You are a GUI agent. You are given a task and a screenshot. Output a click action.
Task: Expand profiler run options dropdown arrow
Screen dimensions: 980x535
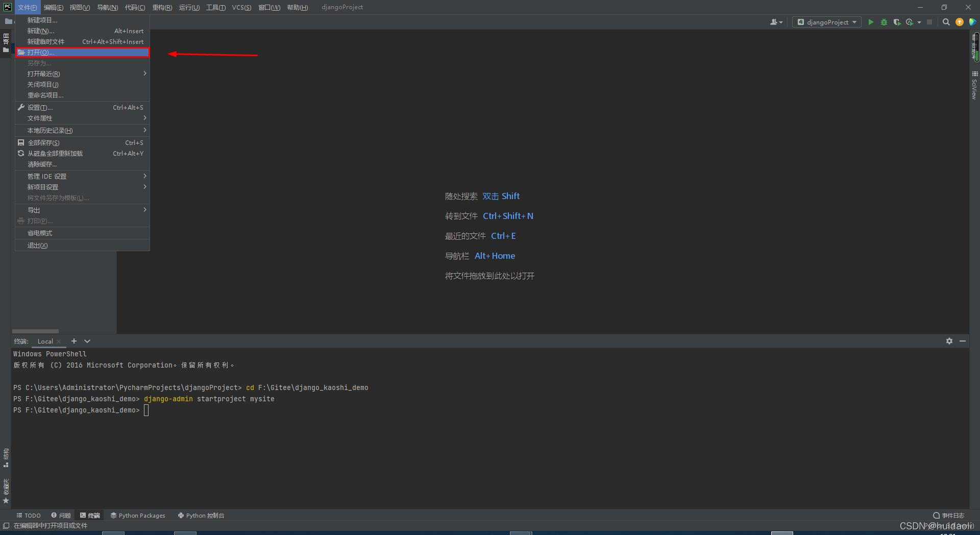919,22
